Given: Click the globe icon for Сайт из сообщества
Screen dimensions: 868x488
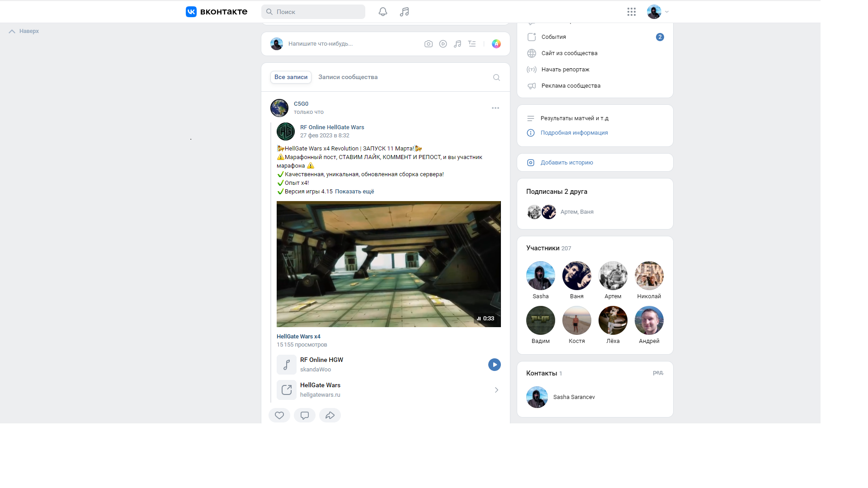Looking at the screenshot, I should [532, 53].
